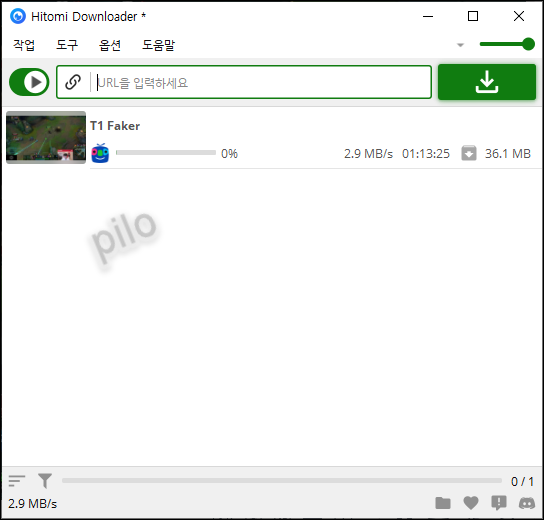Open the downloads folder icon
The image size is (544, 520).
click(x=443, y=503)
